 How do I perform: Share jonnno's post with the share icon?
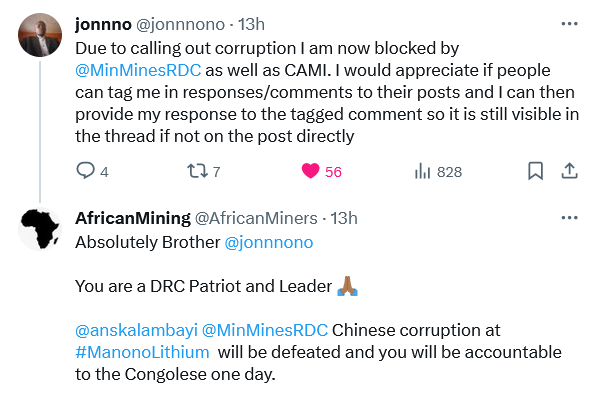pyautogui.click(x=569, y=170)
